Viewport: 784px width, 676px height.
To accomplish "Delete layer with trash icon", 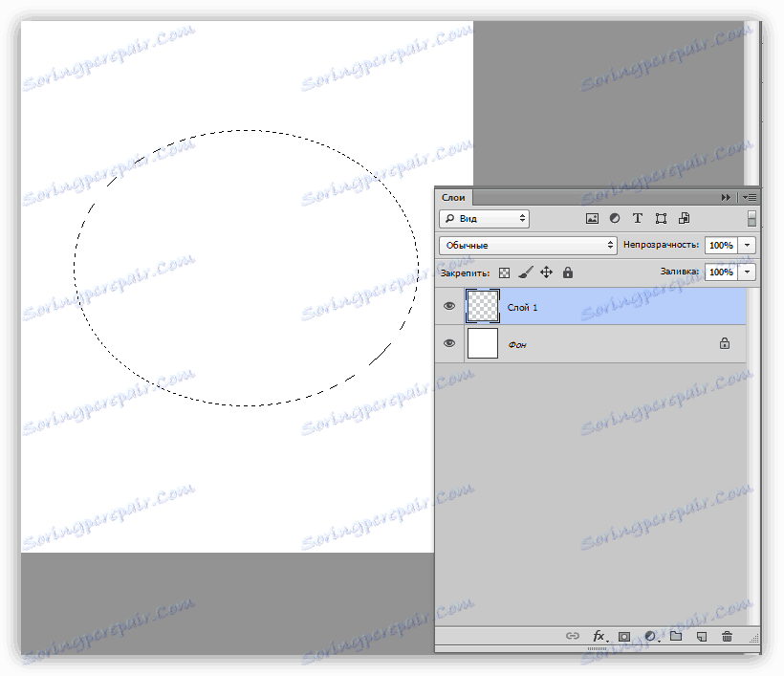I will 727,636.
